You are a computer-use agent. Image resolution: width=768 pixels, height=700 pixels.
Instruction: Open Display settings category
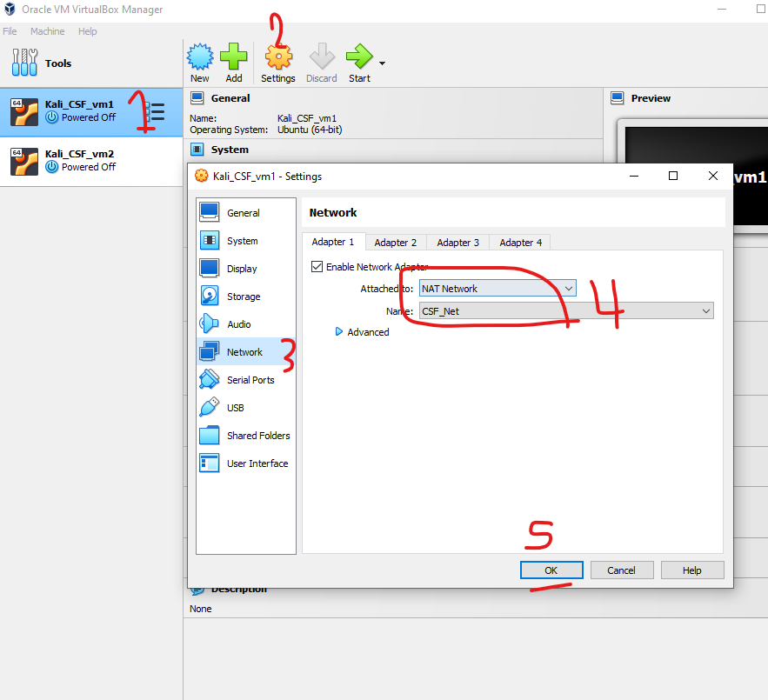(246, 269)
